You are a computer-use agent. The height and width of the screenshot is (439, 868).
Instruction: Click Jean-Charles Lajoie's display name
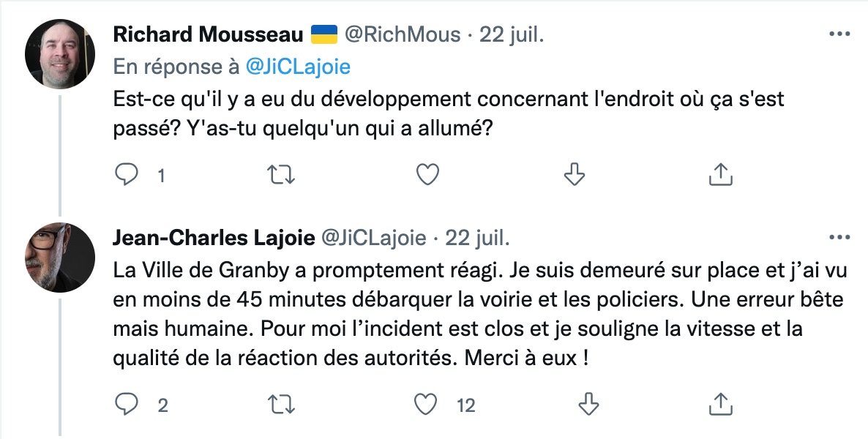pyautogui.click(x=214, y=237)
